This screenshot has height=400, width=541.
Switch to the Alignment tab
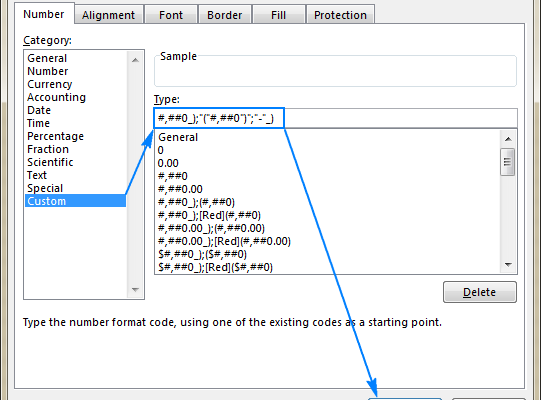pos(108,15)
